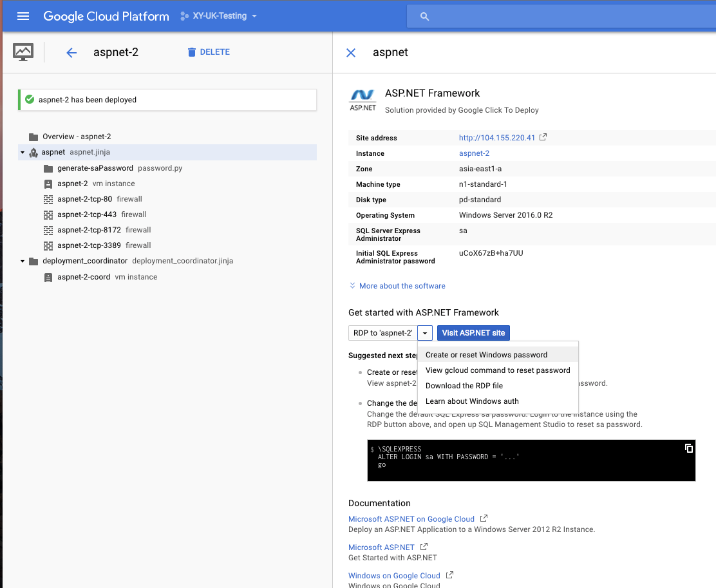Click external link icon beside site address
Viewport: 716px width, 588px height.
[543, 137]
